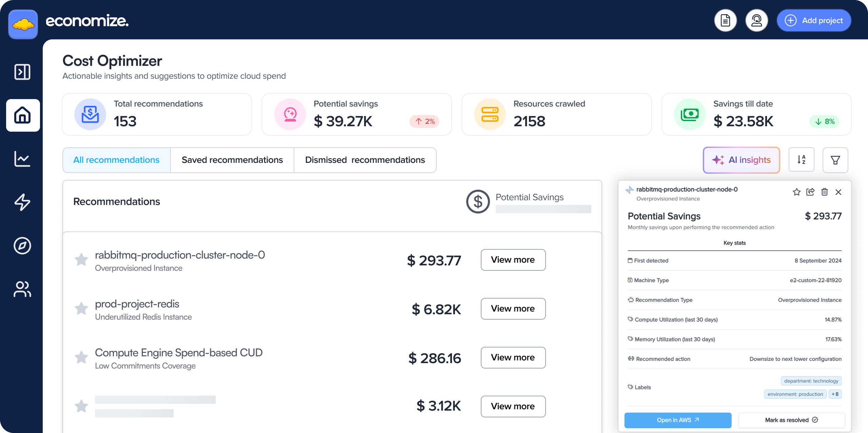The image size is (868, 433).
Task: Share the rabbitmq recommendation detail
Action: click(x=810, y=192)
